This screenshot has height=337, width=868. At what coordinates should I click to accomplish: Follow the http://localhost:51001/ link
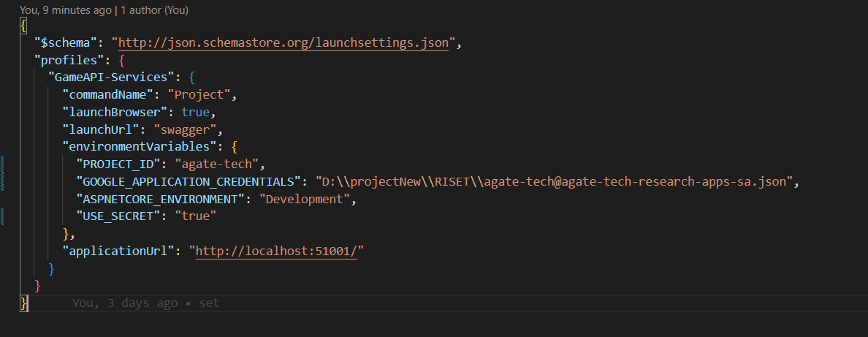[277, 251]
